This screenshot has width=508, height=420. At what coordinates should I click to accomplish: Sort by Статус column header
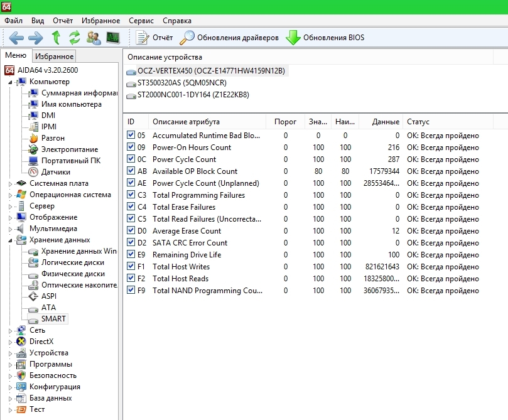[448, 122]
